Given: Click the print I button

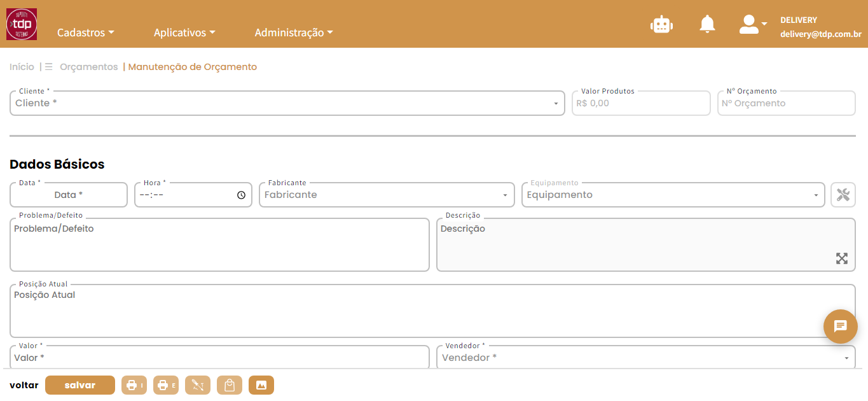Looking at the screenshot, I should (x=134, y=385).
